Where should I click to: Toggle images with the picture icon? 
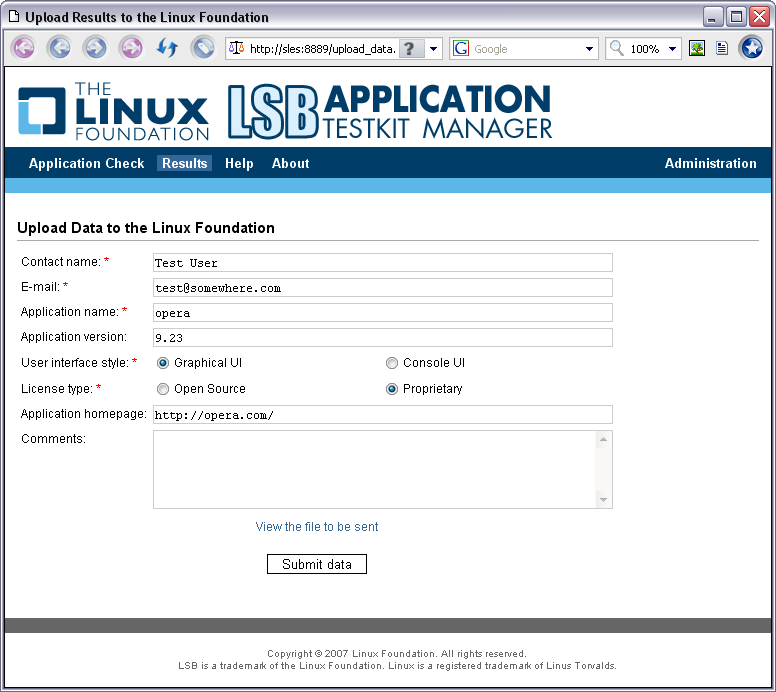697,48
